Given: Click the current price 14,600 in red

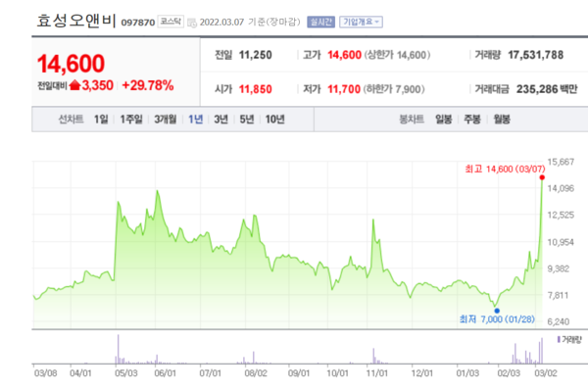Looking at the screenshot, I should click(x=71, y=64).
